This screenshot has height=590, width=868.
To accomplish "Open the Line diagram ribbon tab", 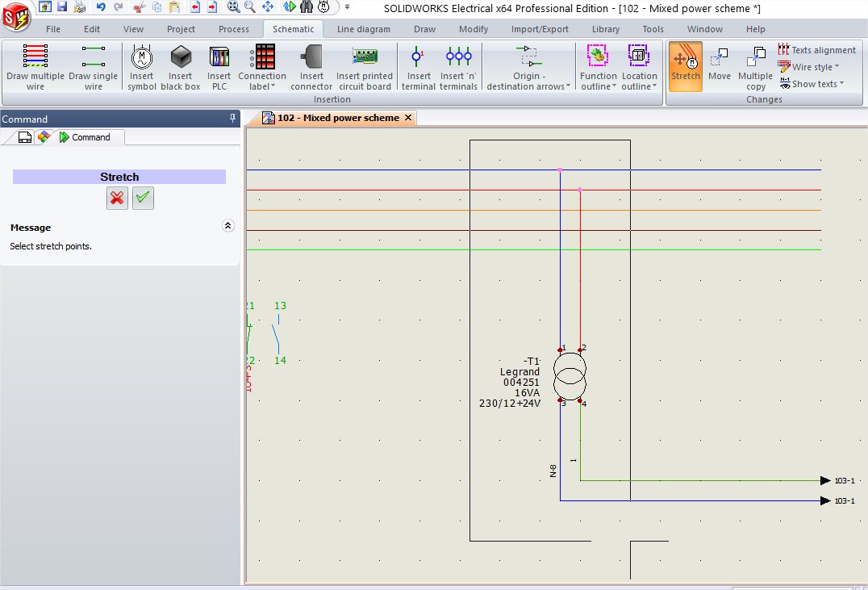I will tap(364, 29).
